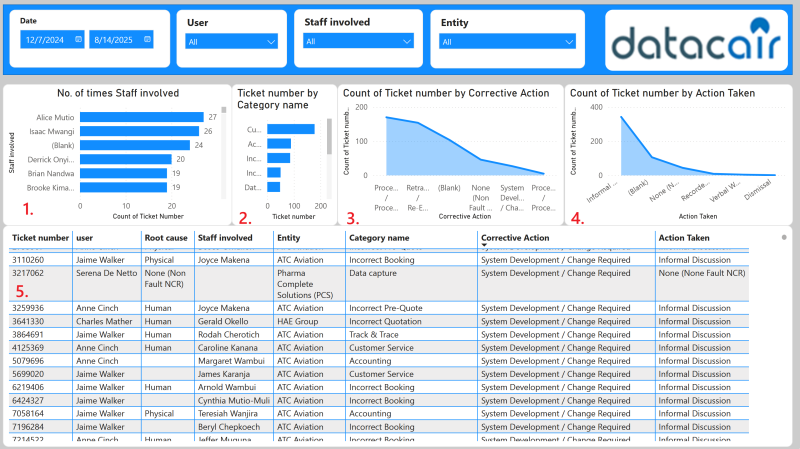The height and width of the screenshot is (449, 800).
Task: Select Alice Mutio's bar in staff chart
Action: 141,117
